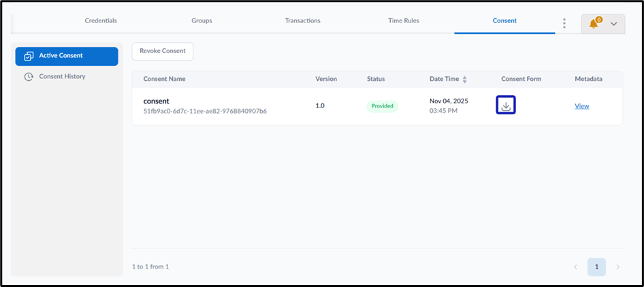
Task: Click the Consent History clock icon
Action: coord(29,77)
